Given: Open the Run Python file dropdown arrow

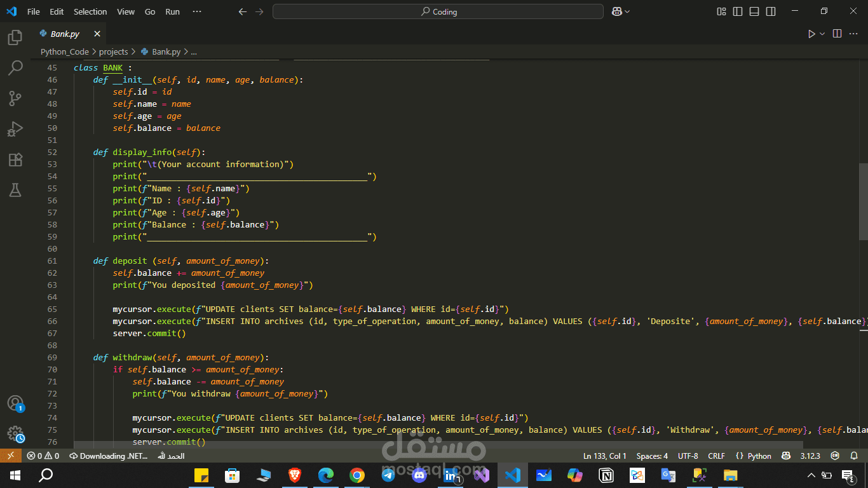Looking at the screenshot, I should pyautogui.click(x=822, y=34).
